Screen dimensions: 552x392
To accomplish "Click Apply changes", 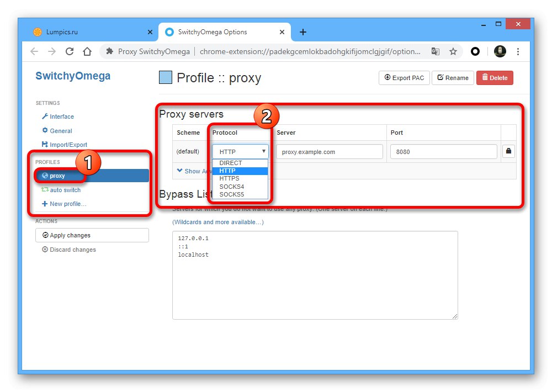I will [92, 235].
